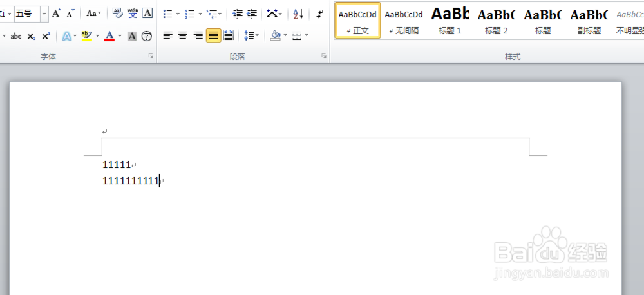
Task: Toggle superscript formatting
Action: point(46,36)
